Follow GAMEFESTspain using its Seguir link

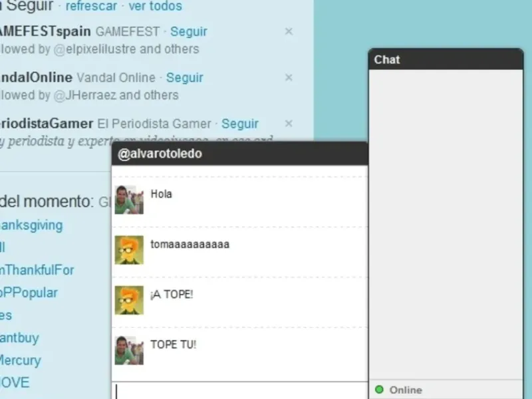tap(189, 31)
